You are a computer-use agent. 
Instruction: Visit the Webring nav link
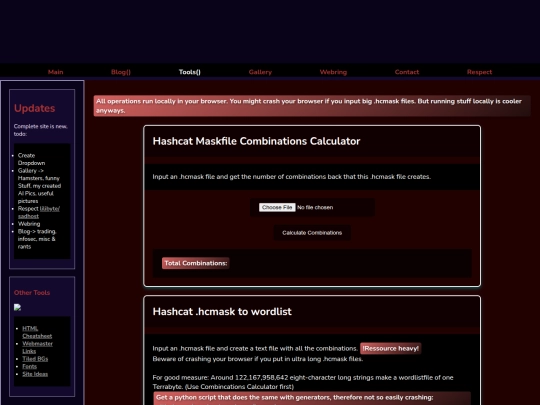point(333,72)
